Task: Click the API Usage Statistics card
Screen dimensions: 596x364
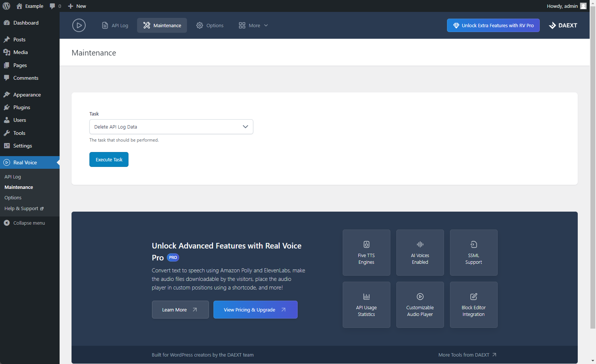Action: [x=367, y=305]
